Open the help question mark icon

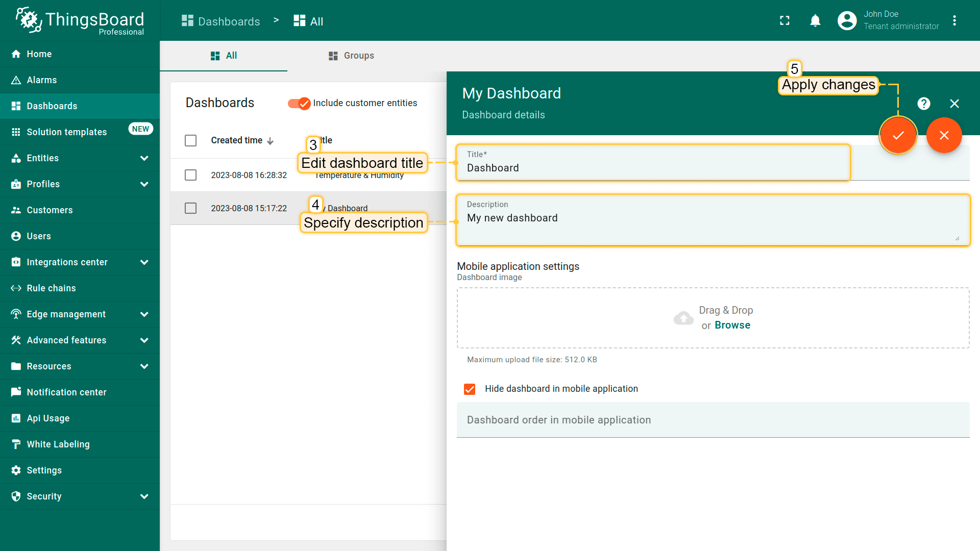[923, 104]
